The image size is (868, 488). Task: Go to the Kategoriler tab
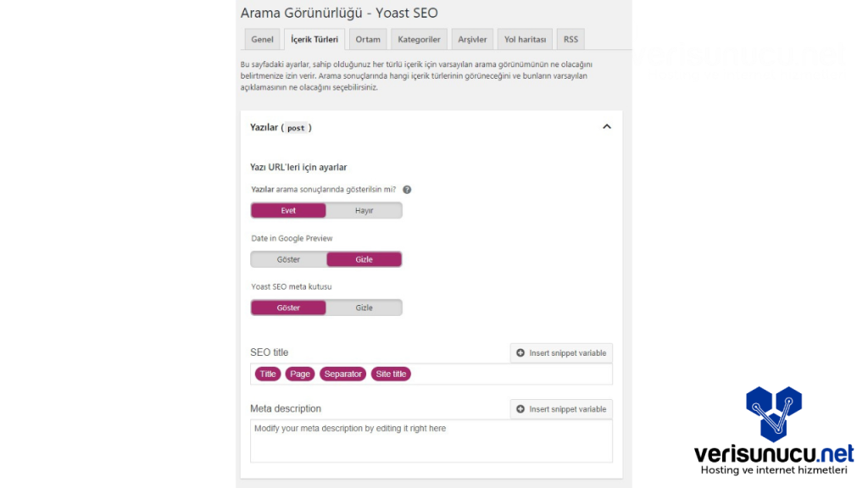coord(419,40)
